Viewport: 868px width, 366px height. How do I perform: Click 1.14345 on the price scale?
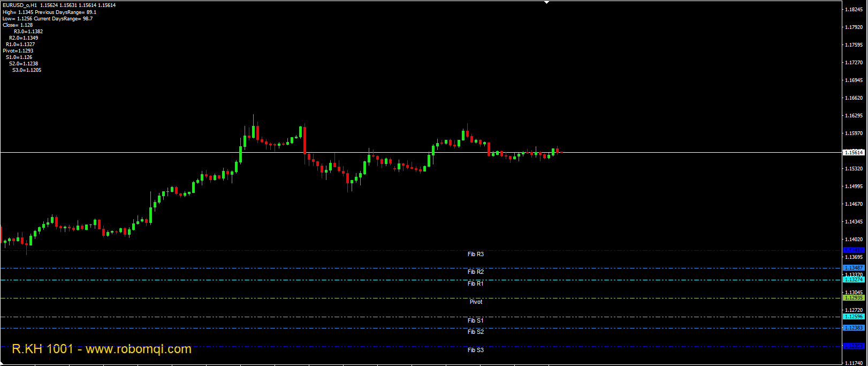click(854, 222)
